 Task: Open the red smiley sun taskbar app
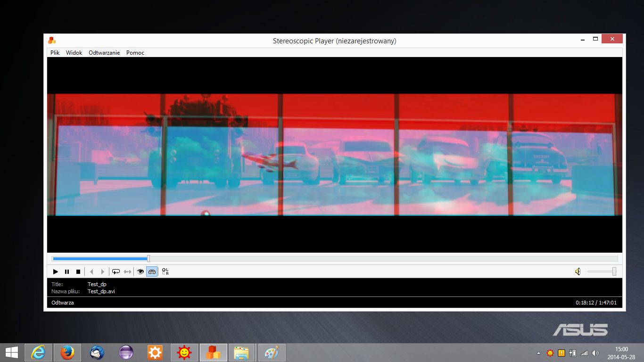pos(184,353)
